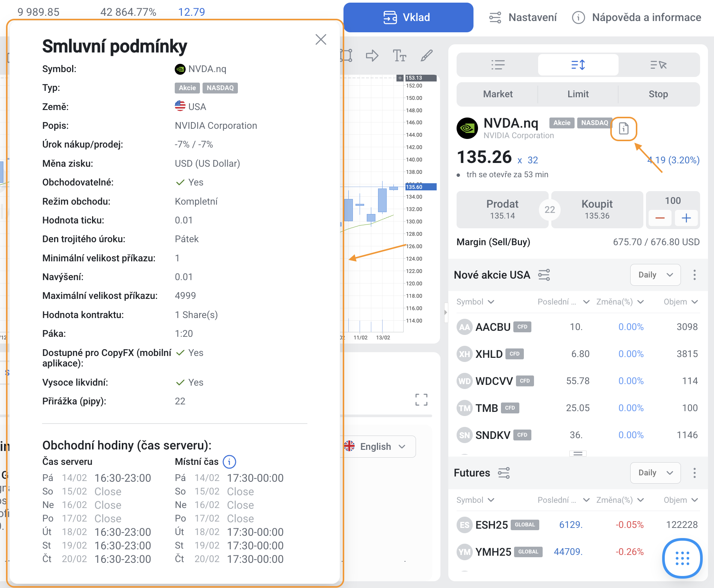Click the NVIDIA logo in order panel
The width and height of the screenshot is (714, 588).
[467, 128]
